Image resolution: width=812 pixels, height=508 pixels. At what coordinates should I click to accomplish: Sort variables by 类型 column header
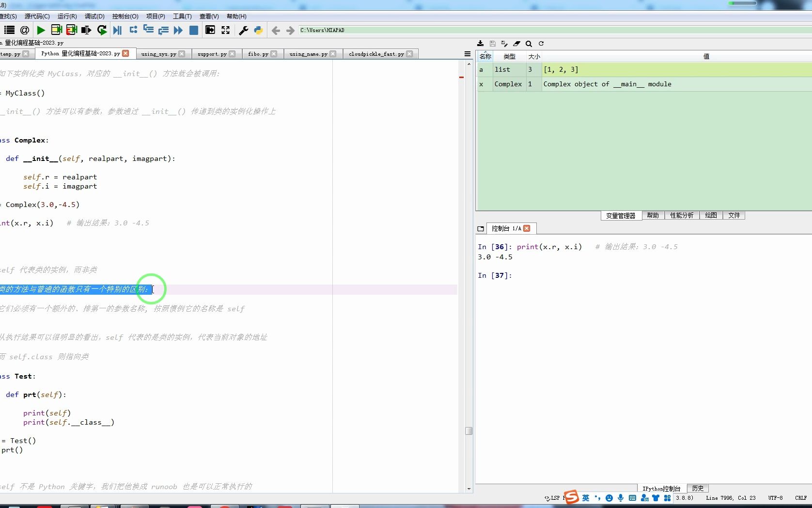(x=509, y=56)
